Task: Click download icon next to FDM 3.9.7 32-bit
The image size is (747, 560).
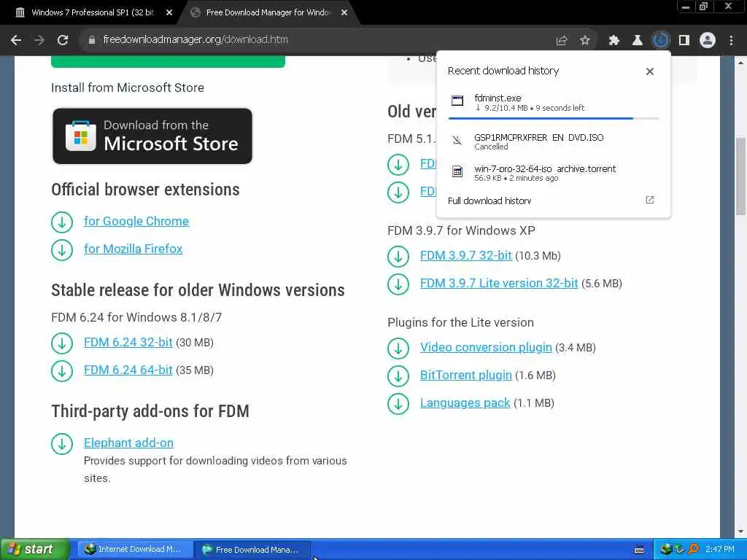Action: point(398,256)
